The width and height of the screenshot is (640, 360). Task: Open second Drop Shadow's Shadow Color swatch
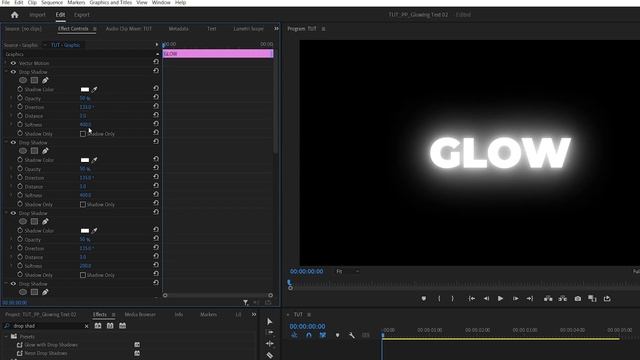coord(85,160)
